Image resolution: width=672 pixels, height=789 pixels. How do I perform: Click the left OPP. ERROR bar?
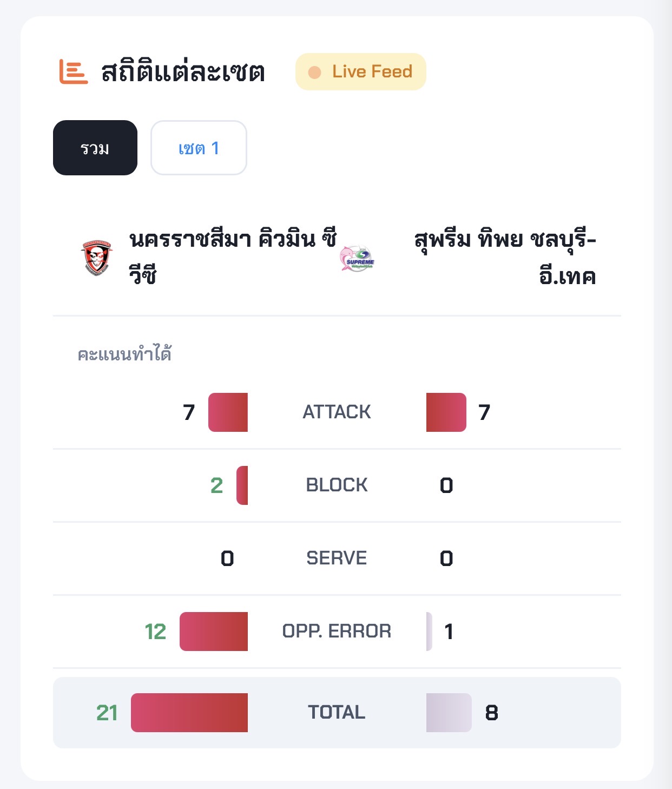[214, 632]
